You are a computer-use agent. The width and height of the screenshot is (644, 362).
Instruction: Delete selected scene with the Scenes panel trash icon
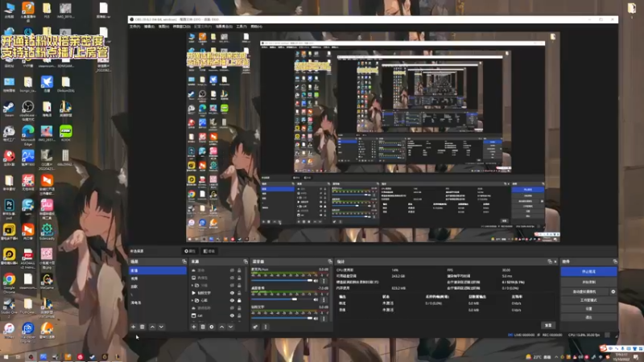click(142, 327)
